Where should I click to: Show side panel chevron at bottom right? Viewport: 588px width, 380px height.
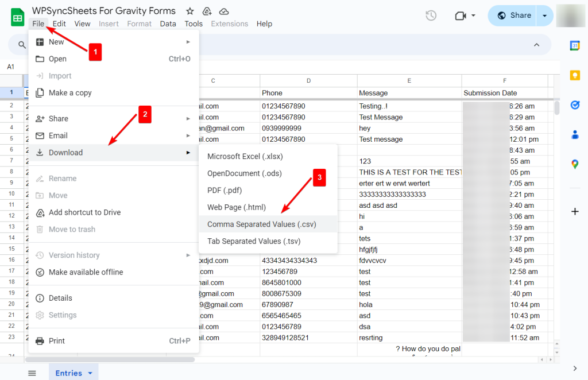(575, 369)
